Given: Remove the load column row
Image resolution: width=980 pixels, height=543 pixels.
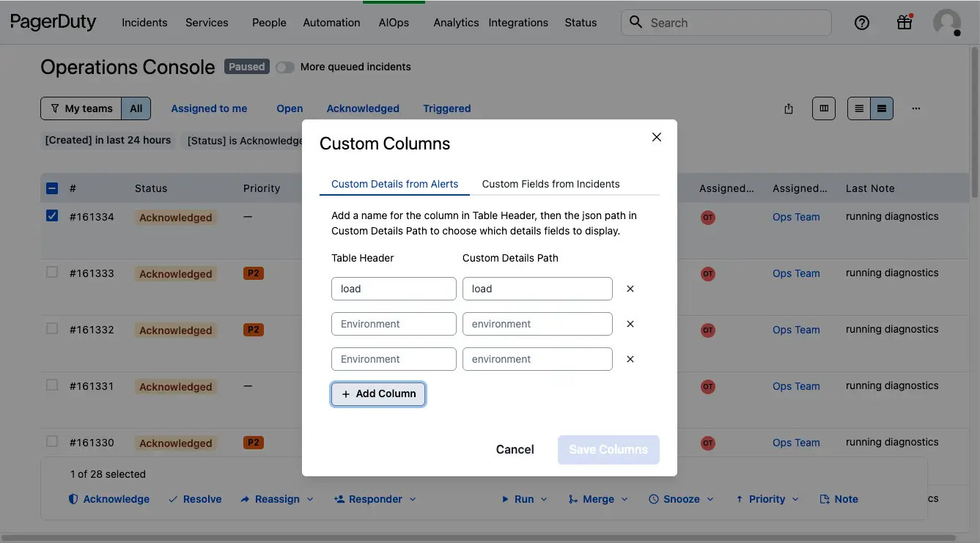Looking at the screenshot, I should [630, 289].
